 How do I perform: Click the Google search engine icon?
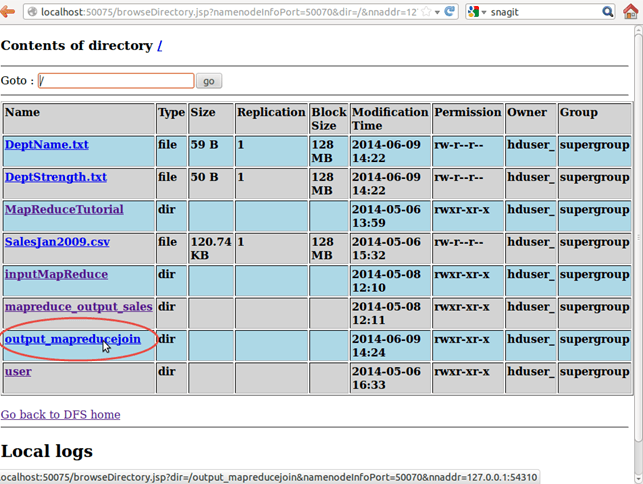point(474,12)
